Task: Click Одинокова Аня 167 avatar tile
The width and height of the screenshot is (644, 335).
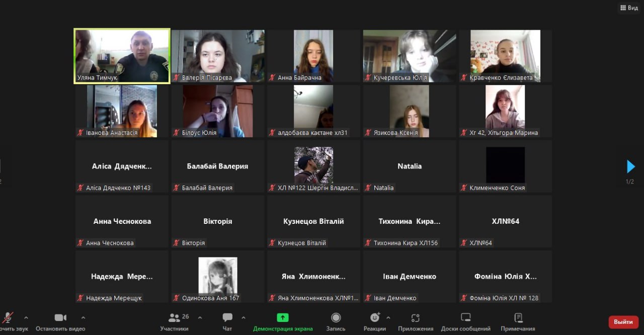Action: tap(217, 276)
